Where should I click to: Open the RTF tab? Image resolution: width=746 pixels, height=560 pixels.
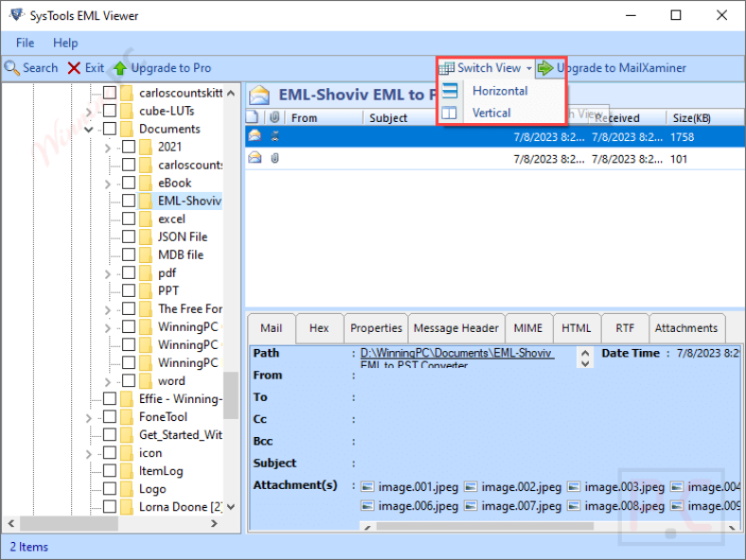point(625,328)
